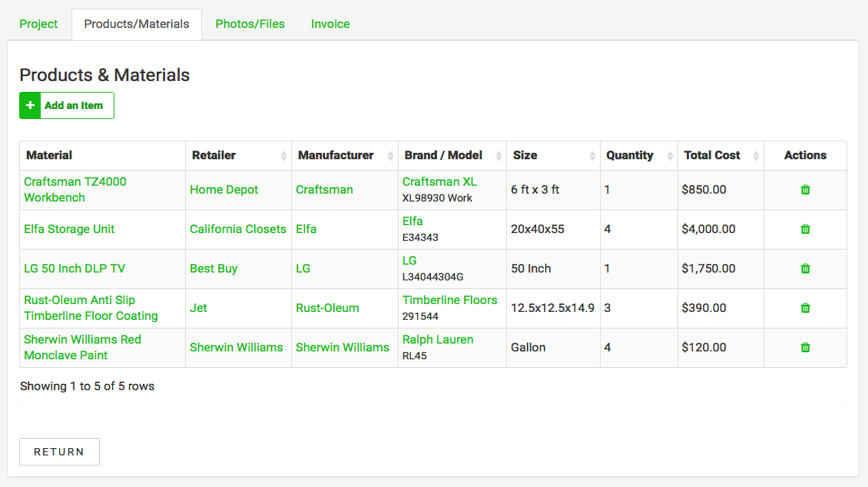Open California Closets retailer link

coord(238,229)
